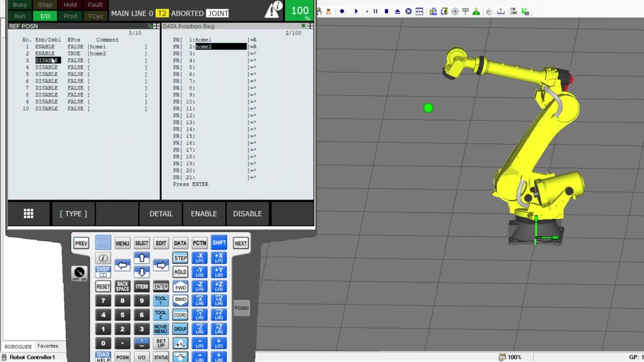The width and height of the screenshot is (644, 362).
Task: Click the DATA key
Action: [x=180, y=243]
